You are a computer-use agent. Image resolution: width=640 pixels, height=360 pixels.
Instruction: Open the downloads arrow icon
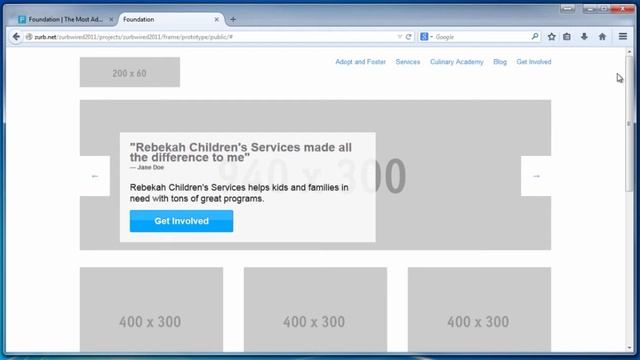click(584, 37)
